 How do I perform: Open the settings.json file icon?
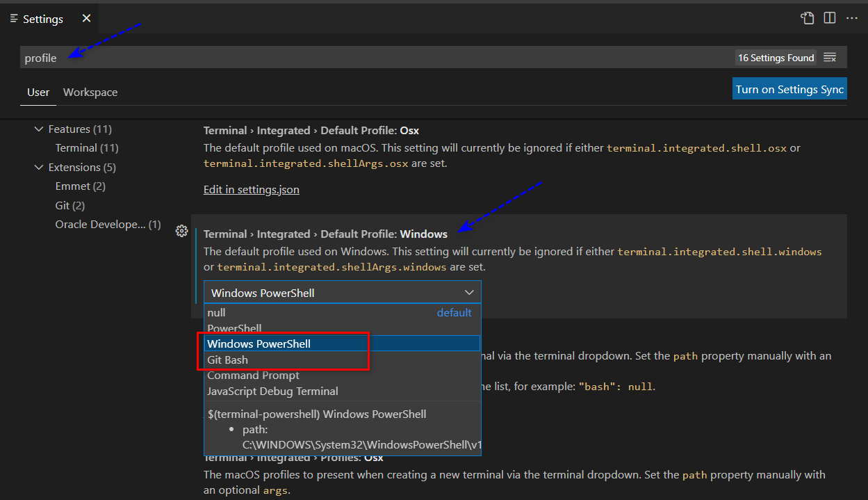[x=807, y=18]
